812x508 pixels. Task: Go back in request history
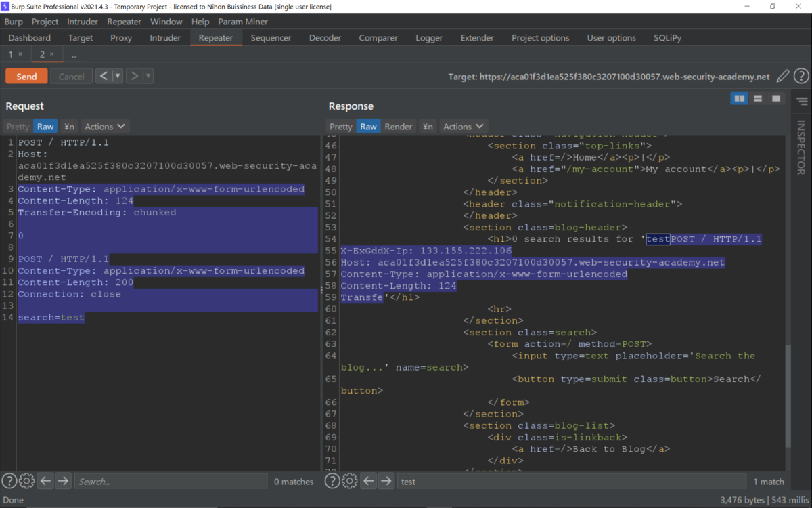click(104, 76)
